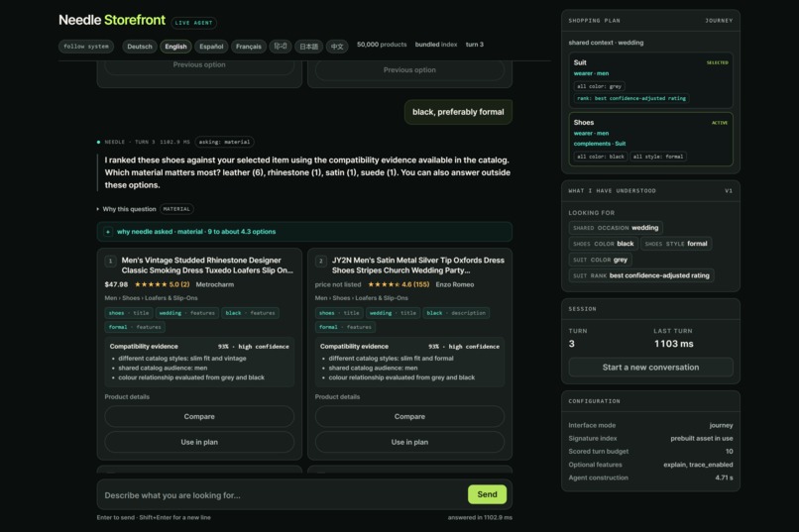Click the 4.6 star rating on Enzo Romeo shoes
This screenshot has width=799, height=532.
tap(399, 284)
